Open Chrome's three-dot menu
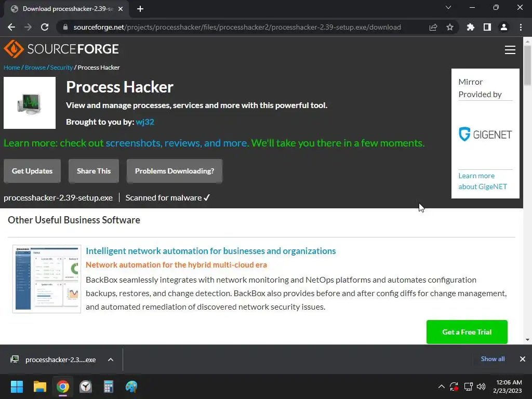Image resolution: width=532 pixels, height=399 pixels. [x=521, y=27]
